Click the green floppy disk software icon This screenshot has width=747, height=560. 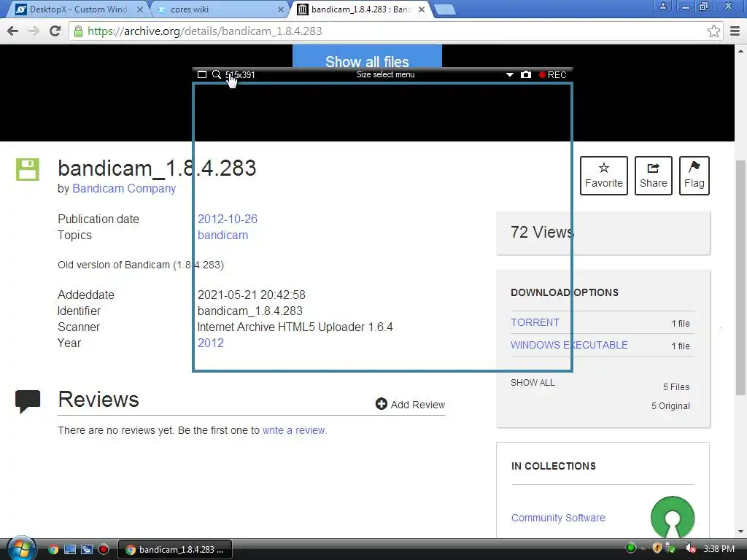click(28, 169)
